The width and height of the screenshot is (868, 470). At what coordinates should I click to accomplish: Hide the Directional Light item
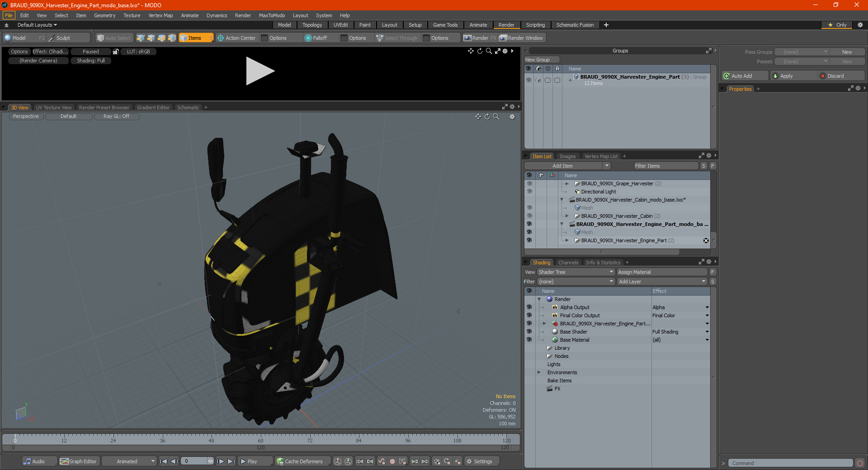(x=529, y=192)
